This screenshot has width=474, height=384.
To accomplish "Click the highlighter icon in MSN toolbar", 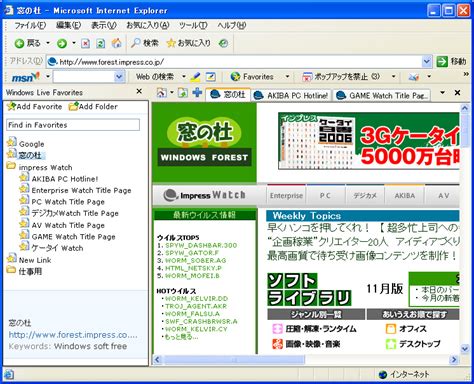I will [196, 77].
